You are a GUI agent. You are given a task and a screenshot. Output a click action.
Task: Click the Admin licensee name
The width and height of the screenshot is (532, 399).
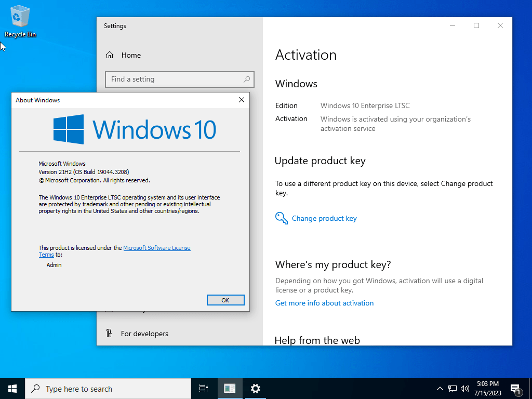point(54,265)
